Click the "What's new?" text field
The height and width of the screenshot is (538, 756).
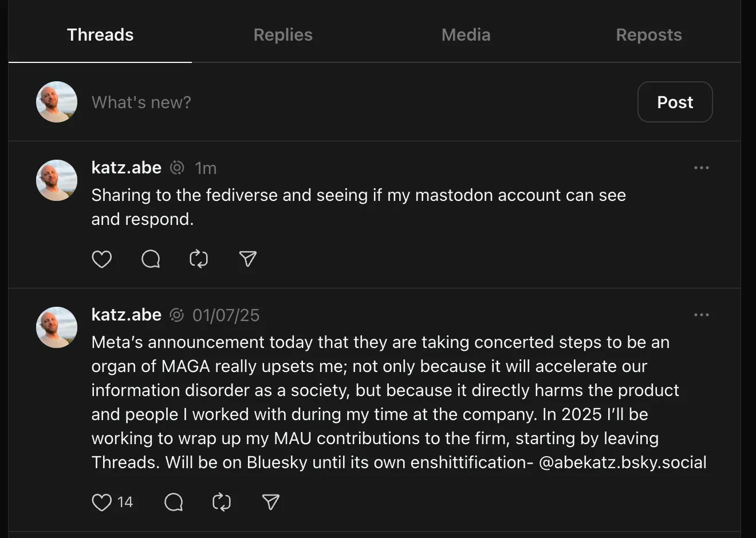click(141, 102)
